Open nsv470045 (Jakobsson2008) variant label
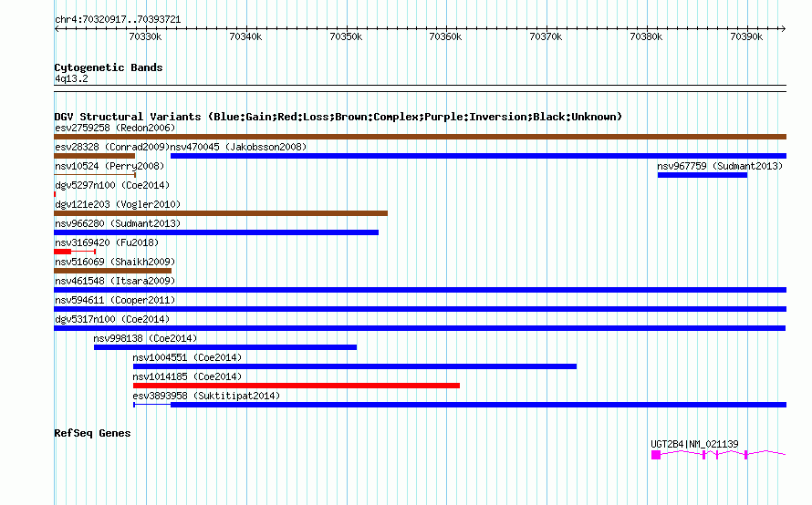 (x=238, y=147)
